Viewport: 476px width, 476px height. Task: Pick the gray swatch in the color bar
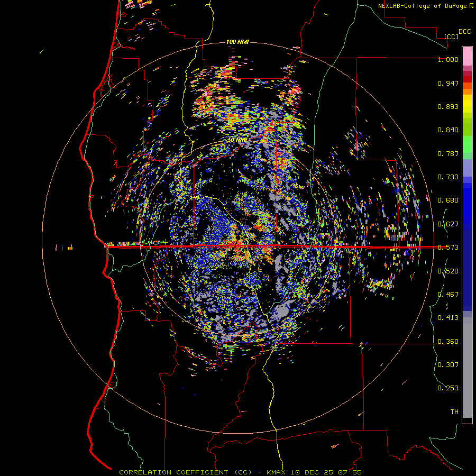pyautogui.click(x=467, y=368)
